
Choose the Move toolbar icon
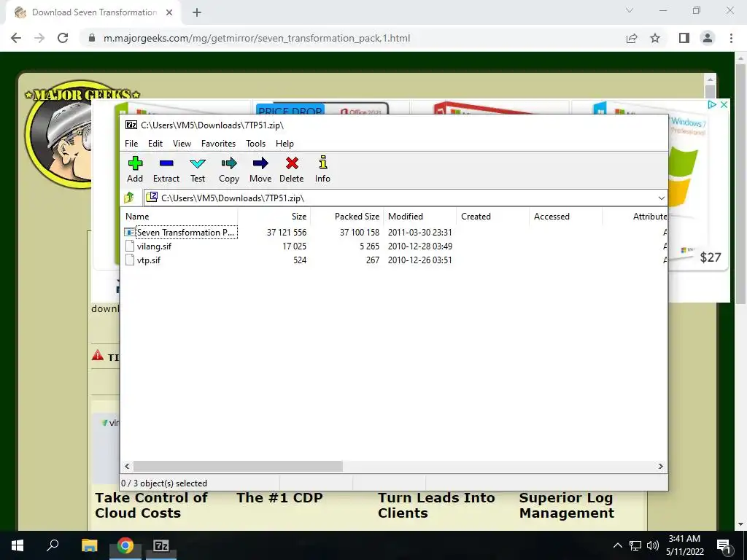(x=260, y=169)
